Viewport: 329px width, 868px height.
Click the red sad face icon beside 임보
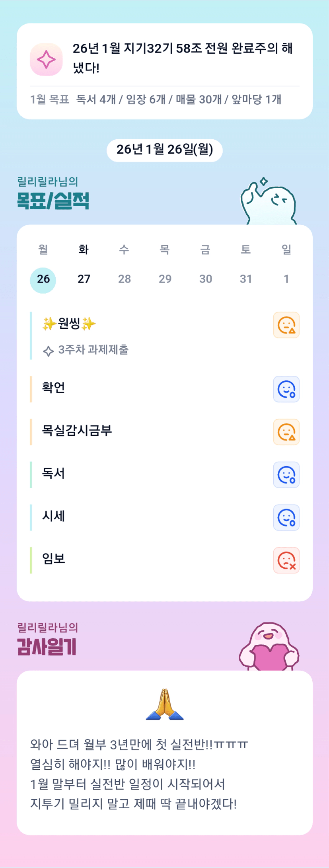pos(286,560)
